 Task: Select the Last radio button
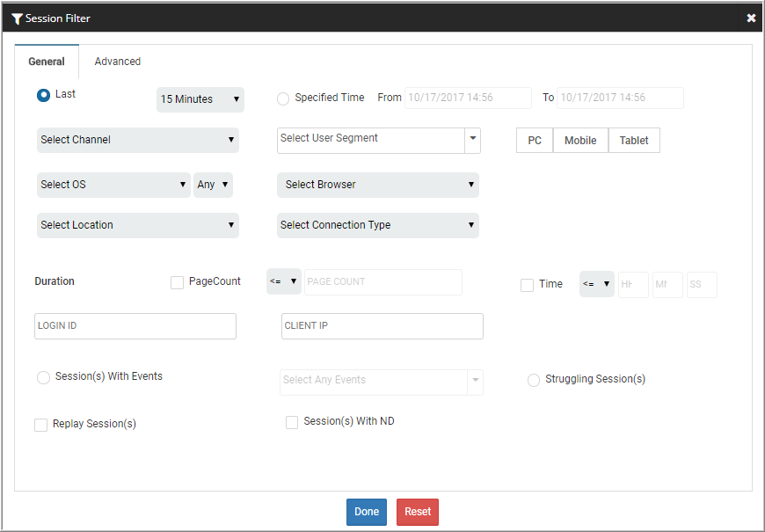[43, 95]
